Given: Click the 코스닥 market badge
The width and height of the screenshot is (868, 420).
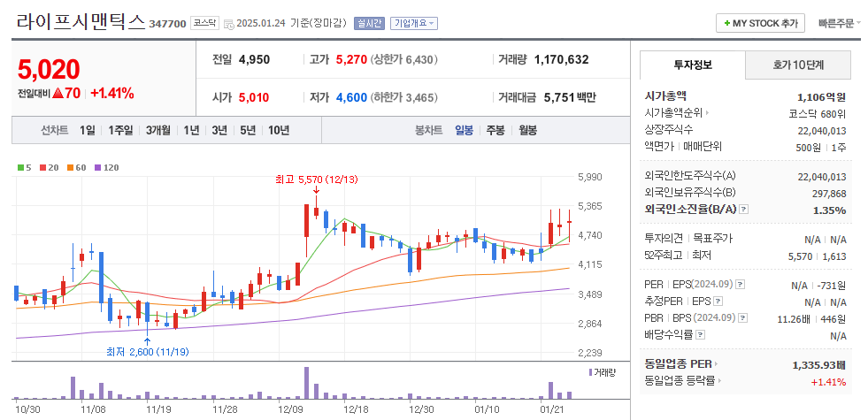Looking at the screenshot, I should 204,23.
